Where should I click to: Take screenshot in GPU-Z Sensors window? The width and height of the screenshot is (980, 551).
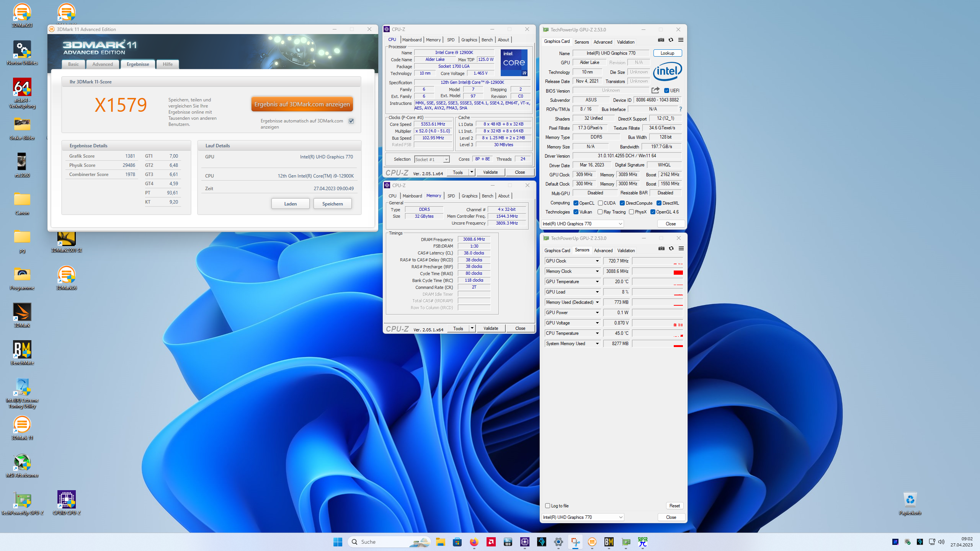pyautogui.click(x=661, y=248)
